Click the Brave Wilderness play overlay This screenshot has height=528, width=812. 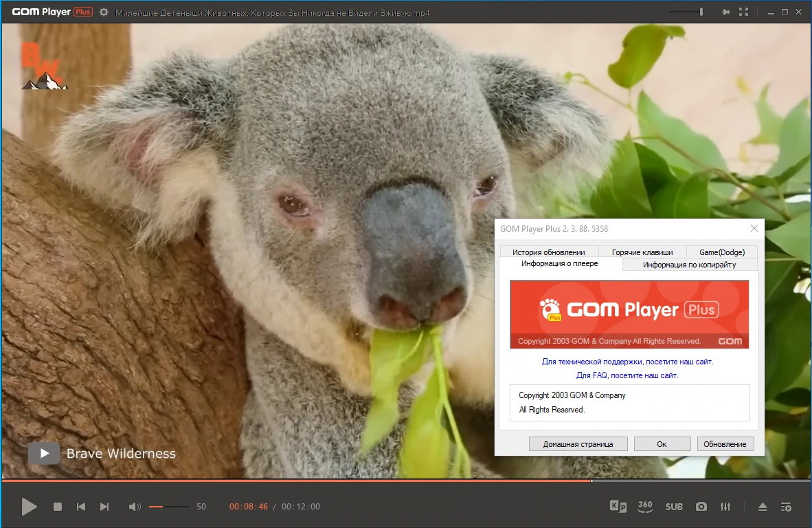(44, 453)
